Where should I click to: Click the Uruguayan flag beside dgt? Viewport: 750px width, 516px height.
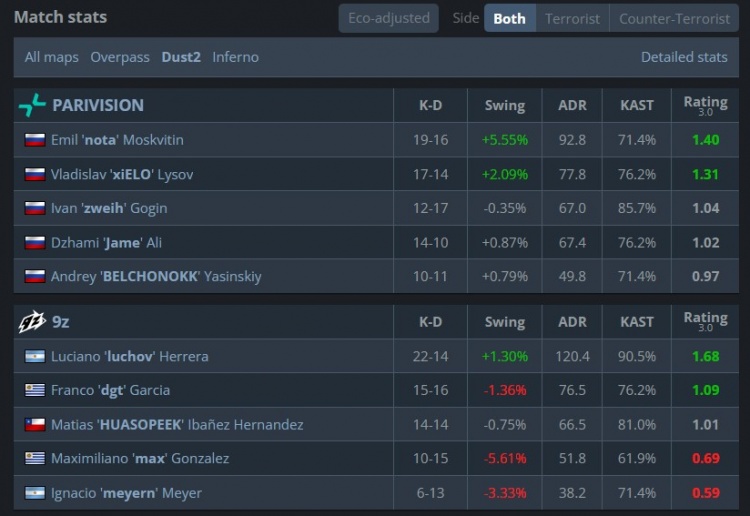(x=35, y=390)
